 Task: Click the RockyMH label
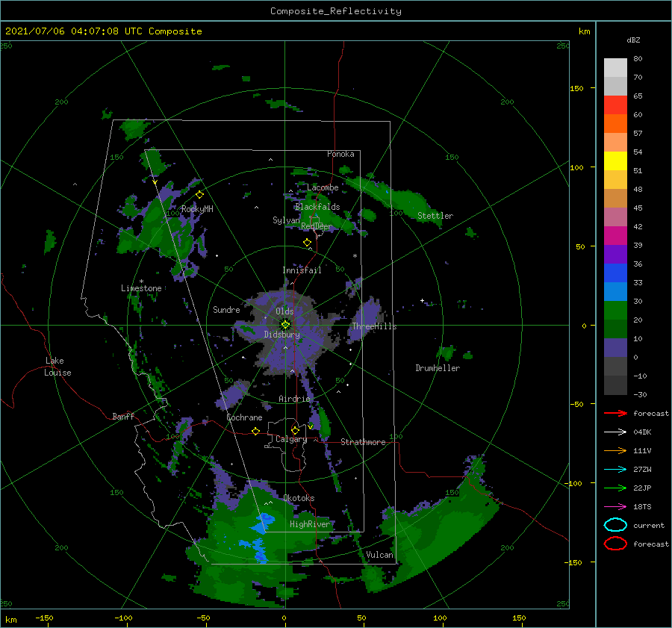(x=197, y=209)
